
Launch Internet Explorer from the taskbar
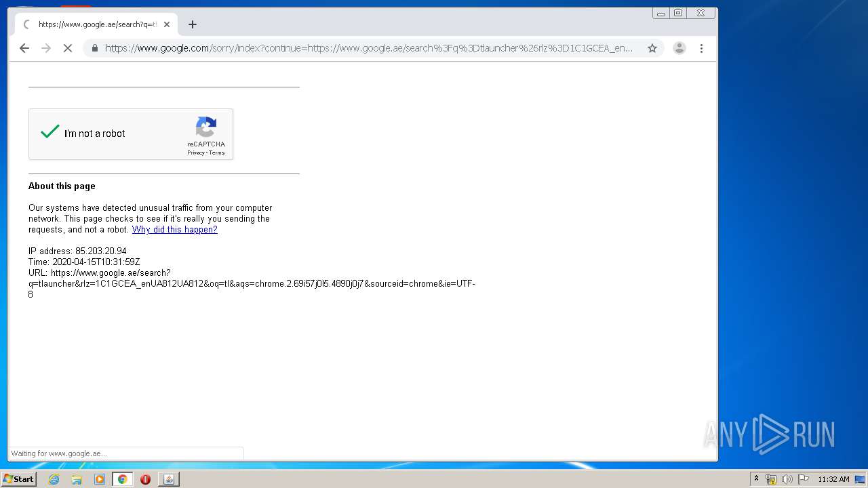[54, 479]
